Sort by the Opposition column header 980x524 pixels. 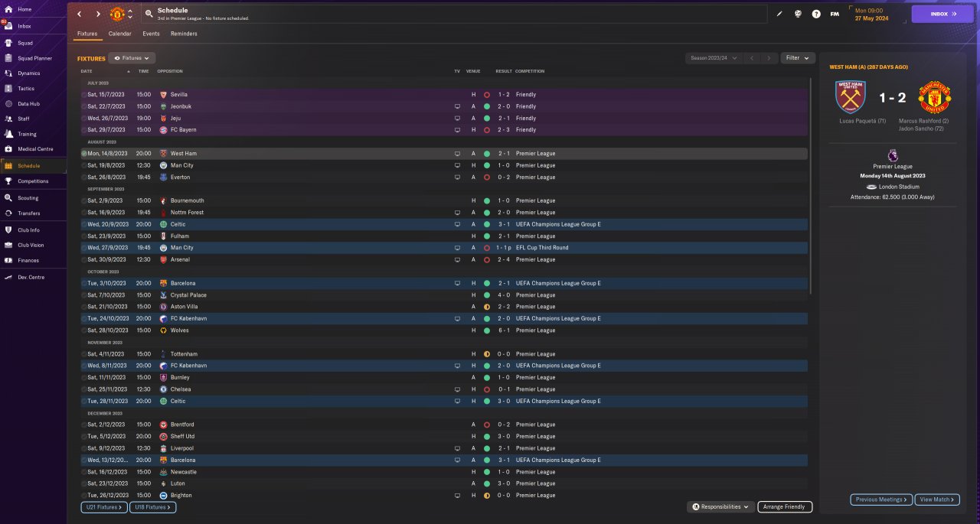170,71
